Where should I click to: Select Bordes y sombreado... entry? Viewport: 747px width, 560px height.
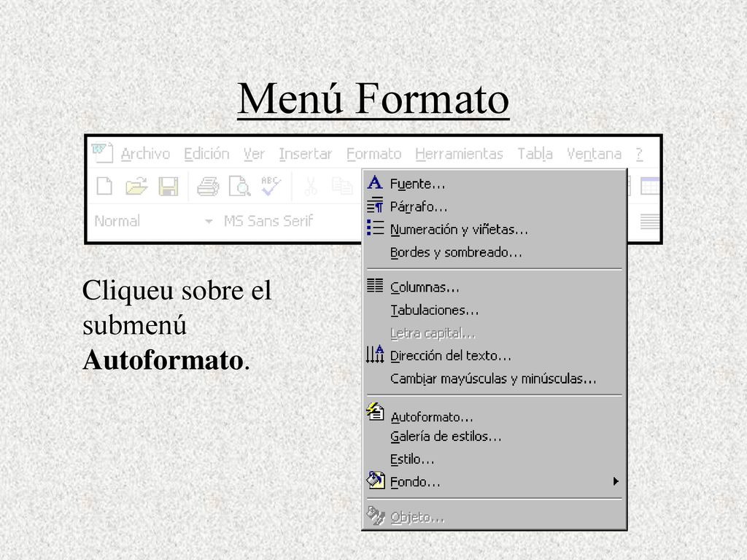pyautogui.click(x=495, y=252)
